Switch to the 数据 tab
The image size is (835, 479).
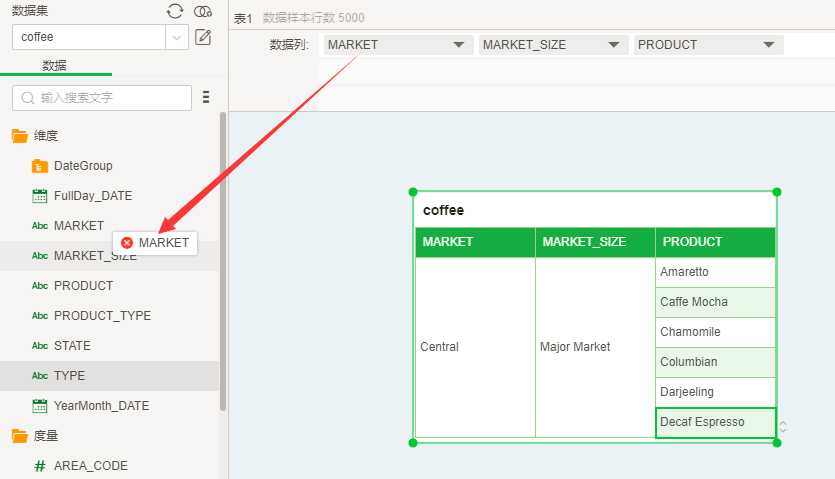55,65
